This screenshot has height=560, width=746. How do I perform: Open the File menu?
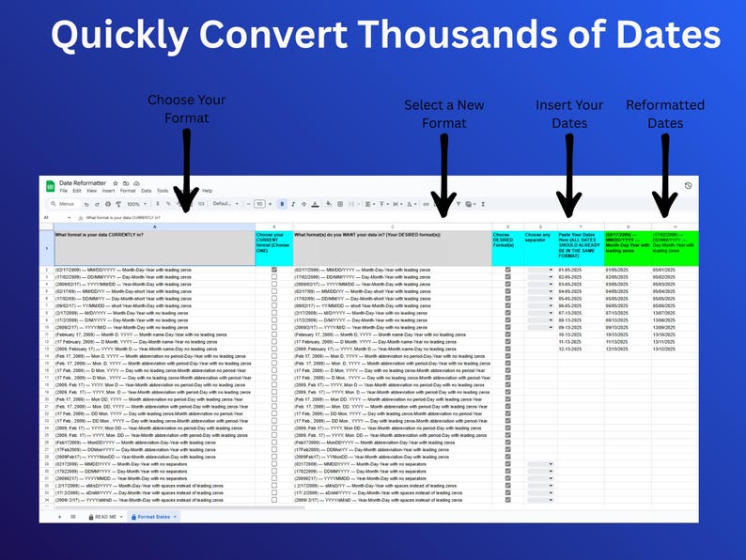pyautogui.click(x=63, y=191)
